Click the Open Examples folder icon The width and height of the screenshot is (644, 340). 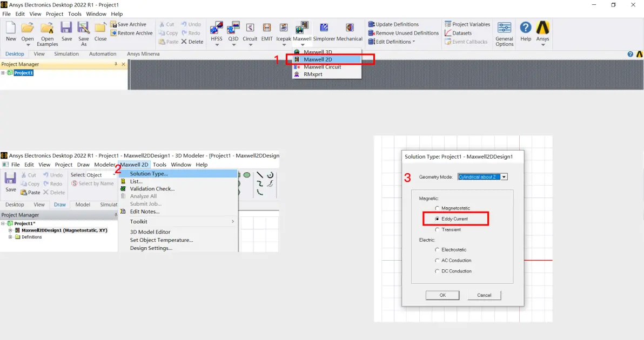[x=47, y=33]
